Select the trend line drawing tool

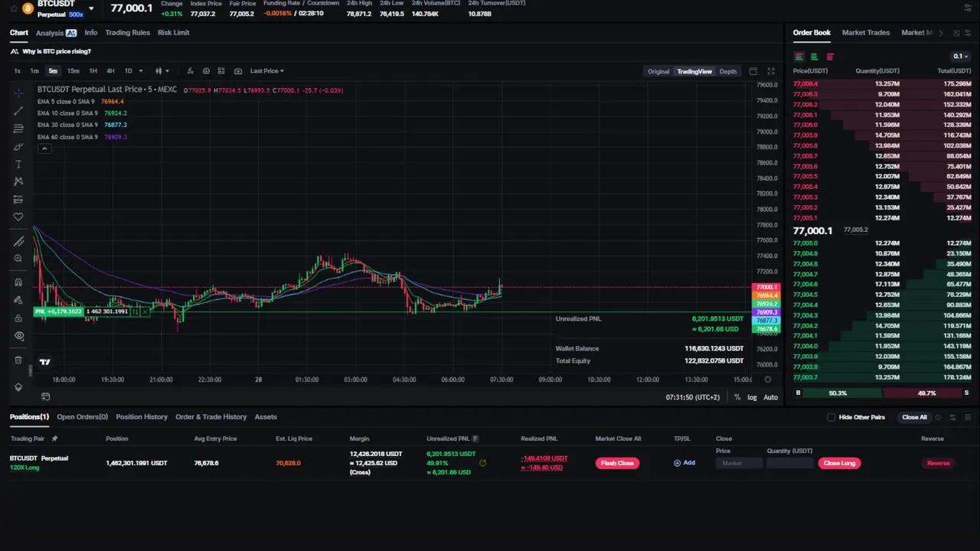pyautogui.click(x=18, y=111)
